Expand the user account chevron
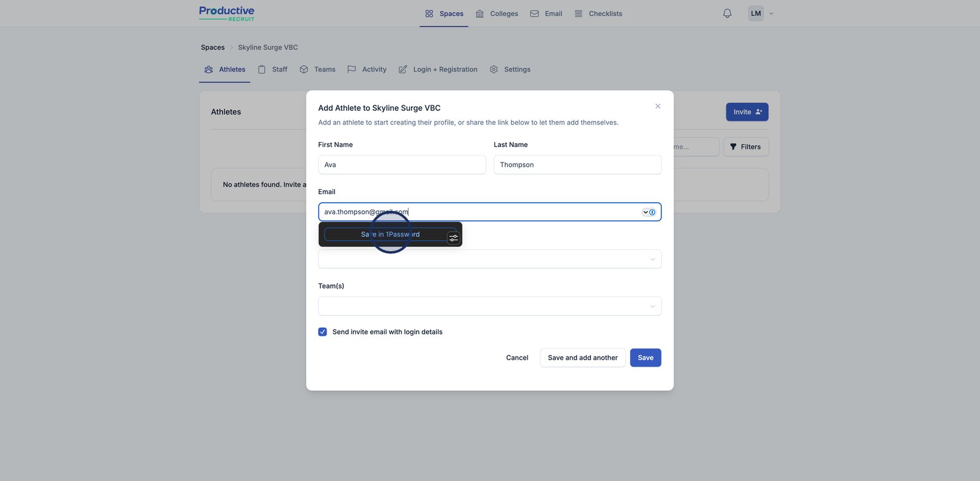Screen dimensions: 980x481 click(771, 13)
